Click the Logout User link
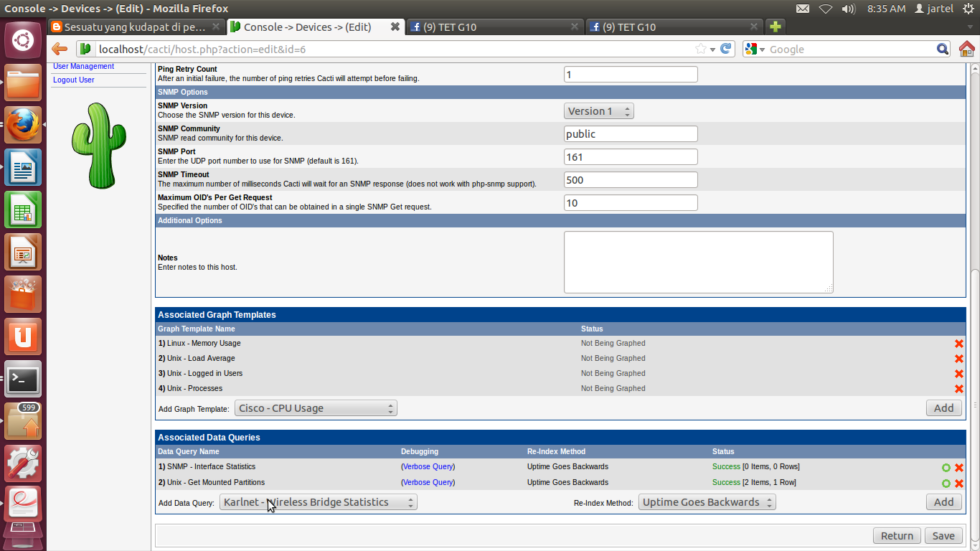Screen dimensions: 980x551 (x=73, y=80)
